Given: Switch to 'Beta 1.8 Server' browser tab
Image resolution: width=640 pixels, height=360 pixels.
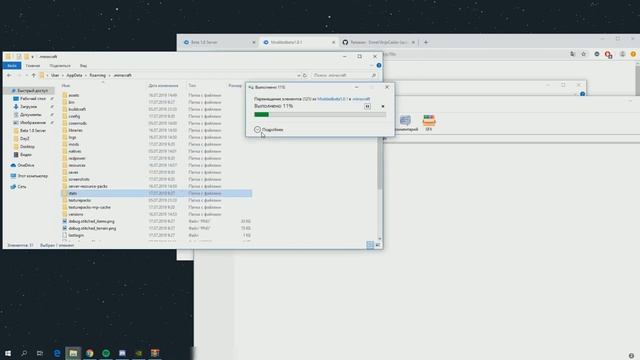Looking at the screenshot, I should pos(220,42).
